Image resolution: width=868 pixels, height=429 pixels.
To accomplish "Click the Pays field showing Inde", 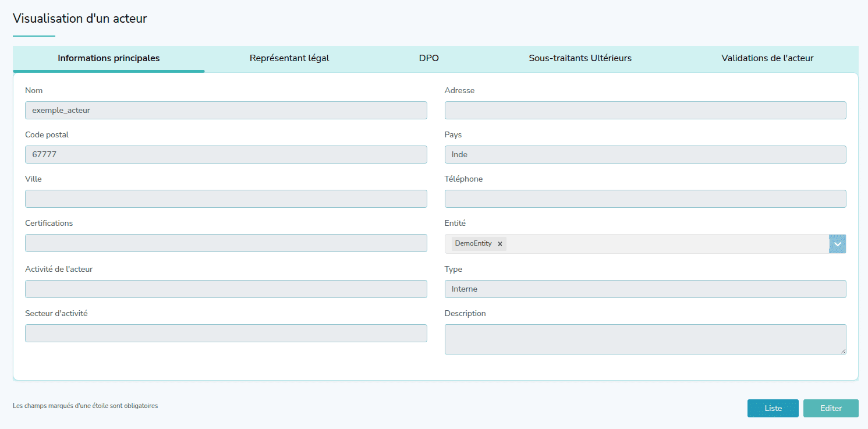I will tap(645, 154).
